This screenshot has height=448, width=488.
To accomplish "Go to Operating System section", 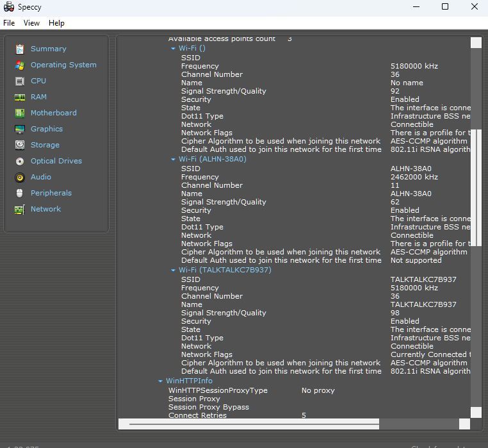I will click(63, 65).
